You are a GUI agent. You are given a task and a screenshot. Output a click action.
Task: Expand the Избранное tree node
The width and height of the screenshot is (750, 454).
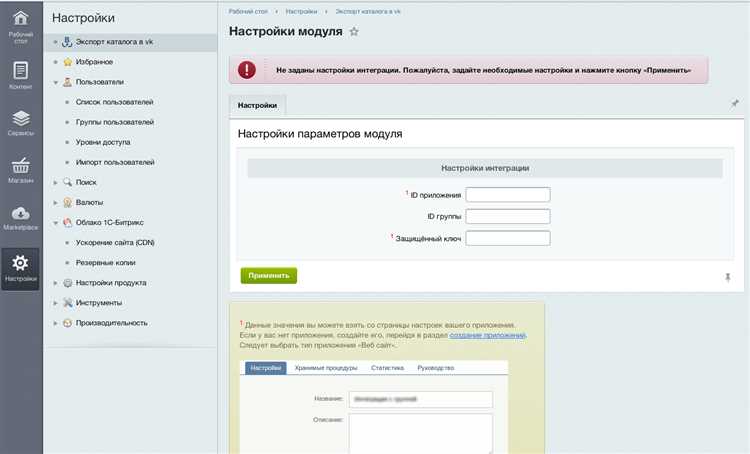click(x=55, y=62)
